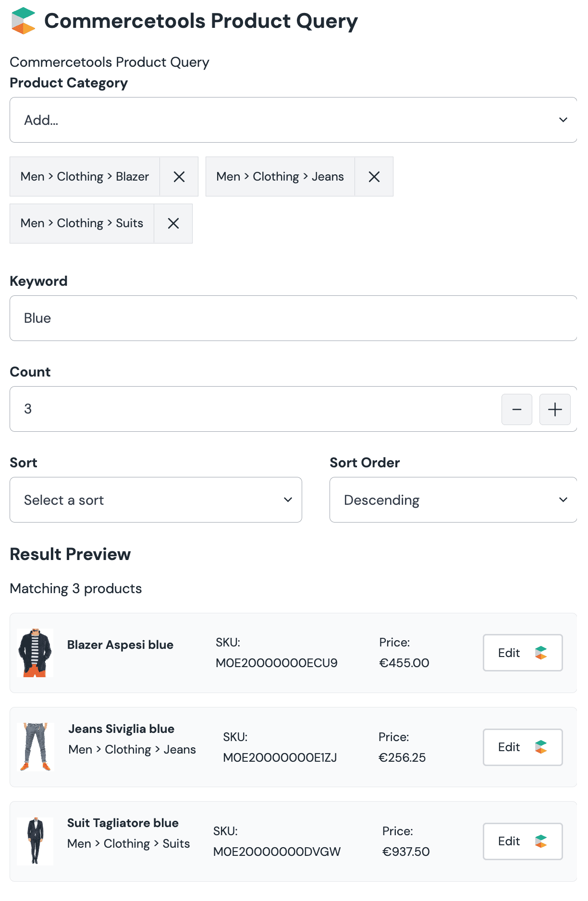
Task: Remove the Men > Clothing > Suits tag
Action: click(x=173, y=223)
